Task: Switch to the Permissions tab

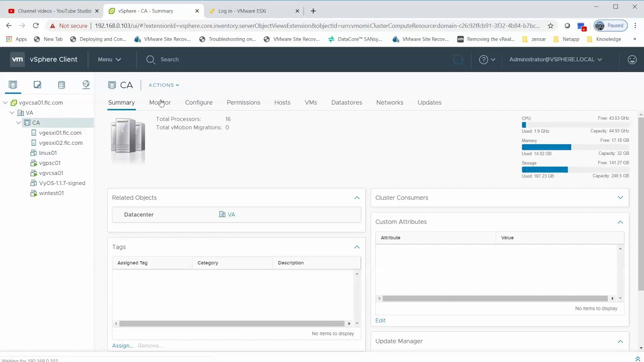Action: point(244,103)
